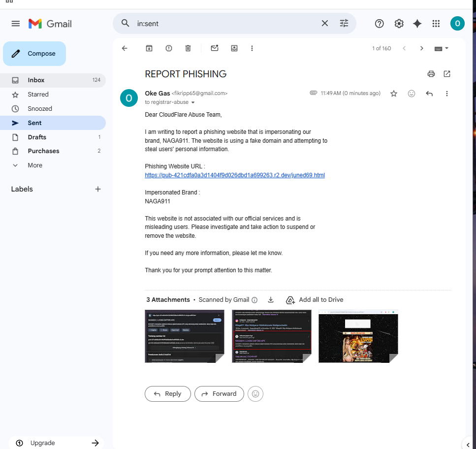Click the Reply button

[167, 394]
